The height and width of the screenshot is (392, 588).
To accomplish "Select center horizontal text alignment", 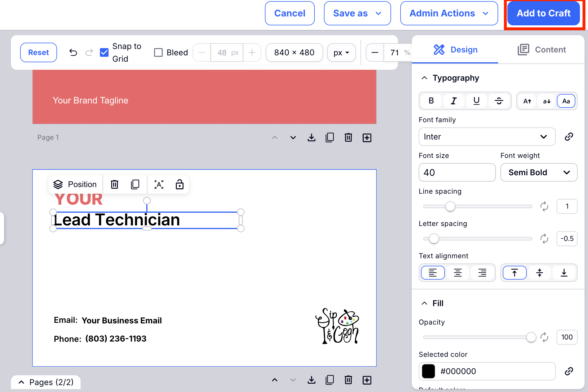I will coord(458,273).
